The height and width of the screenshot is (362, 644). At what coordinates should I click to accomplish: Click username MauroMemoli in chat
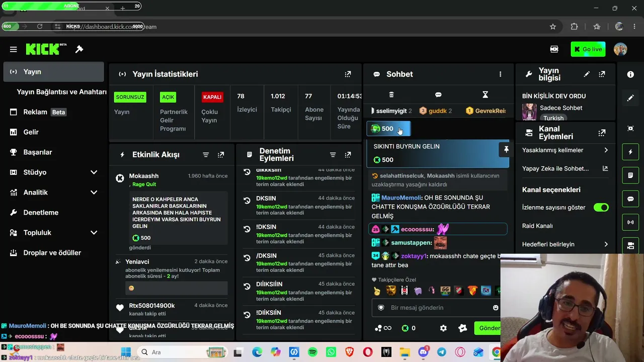coord(401,198)
